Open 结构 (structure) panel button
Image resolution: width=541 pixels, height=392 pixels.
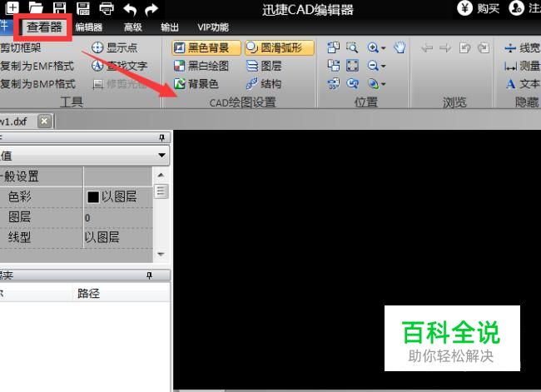coord(265,83)
